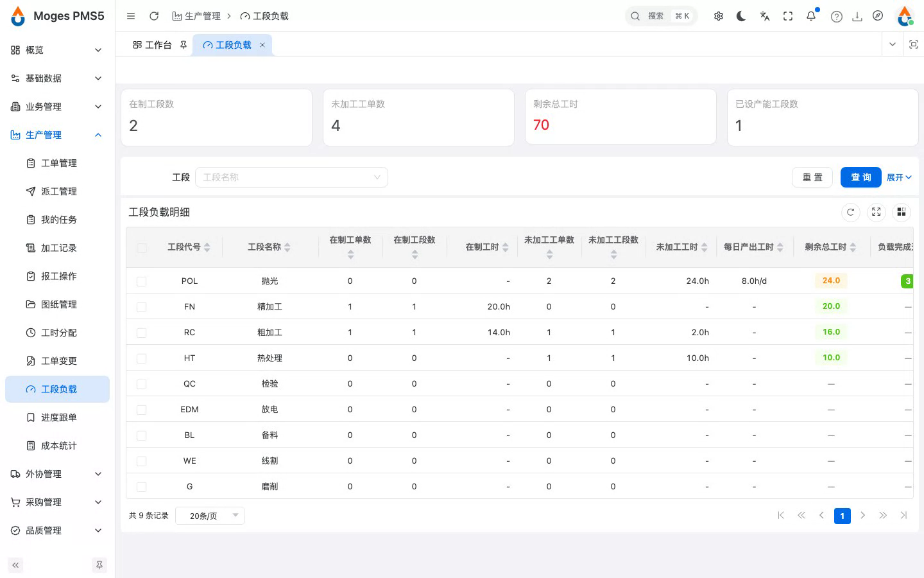Open the 20条/页 page size dropdown
The width and height of the screenshot is (924, 578).
(x=210, y=516)
